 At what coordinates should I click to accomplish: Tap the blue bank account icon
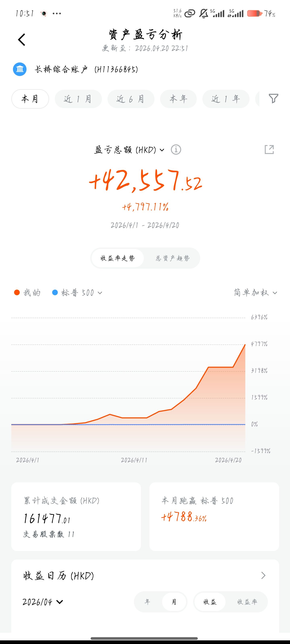tap(20, 69)
